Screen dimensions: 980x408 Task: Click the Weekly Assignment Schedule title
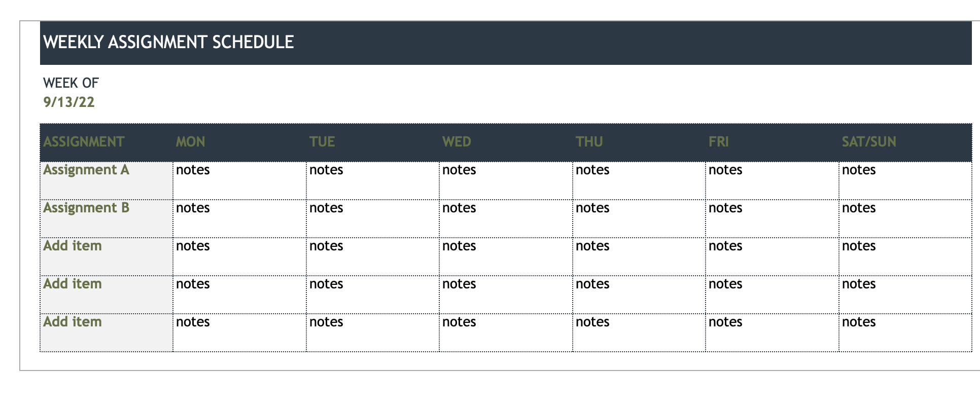(x=168, y=42)
